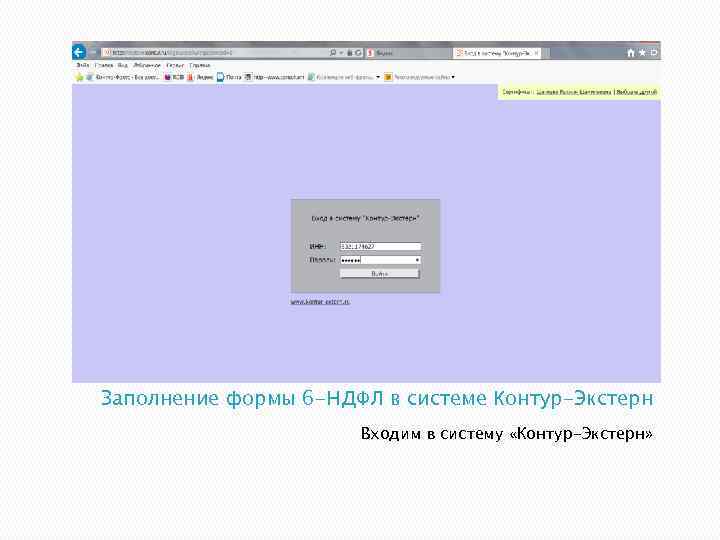Screen dimensions: 720x540
Task: Refresh the page with the reload icon
Action: click(x=358, y=53)
